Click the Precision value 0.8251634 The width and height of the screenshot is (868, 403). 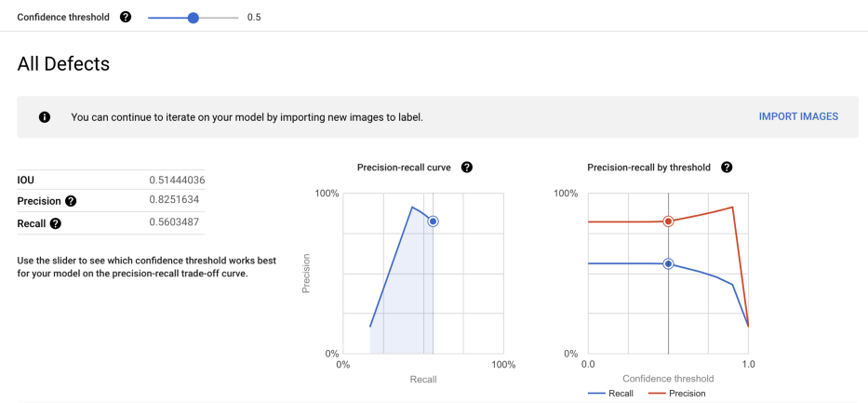pyautogui.click(x=174, y=200)
